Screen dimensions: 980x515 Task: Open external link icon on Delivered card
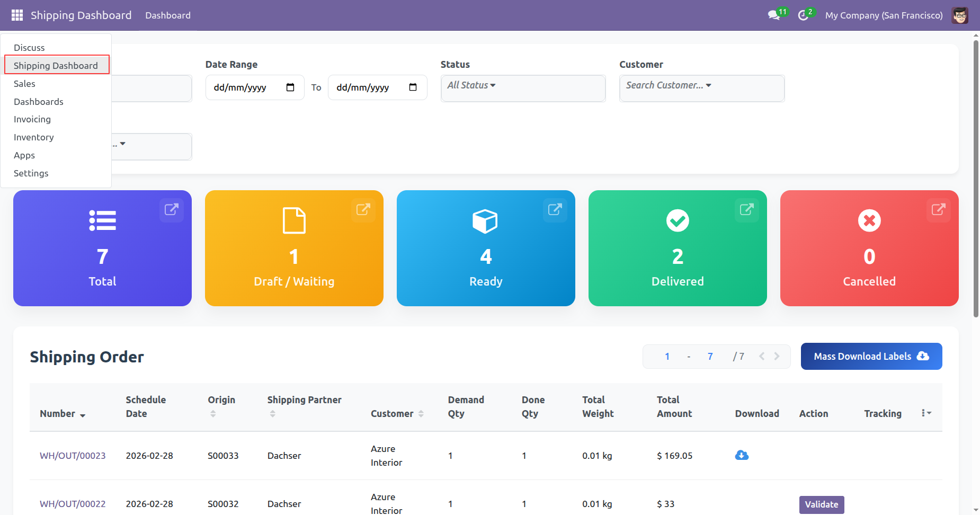pos(746,210)
